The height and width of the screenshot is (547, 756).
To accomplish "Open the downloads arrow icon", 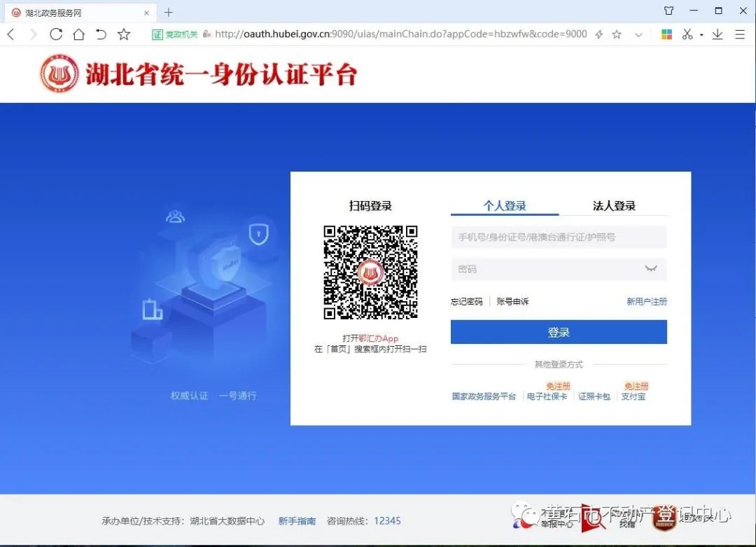I will coord(717,34).
